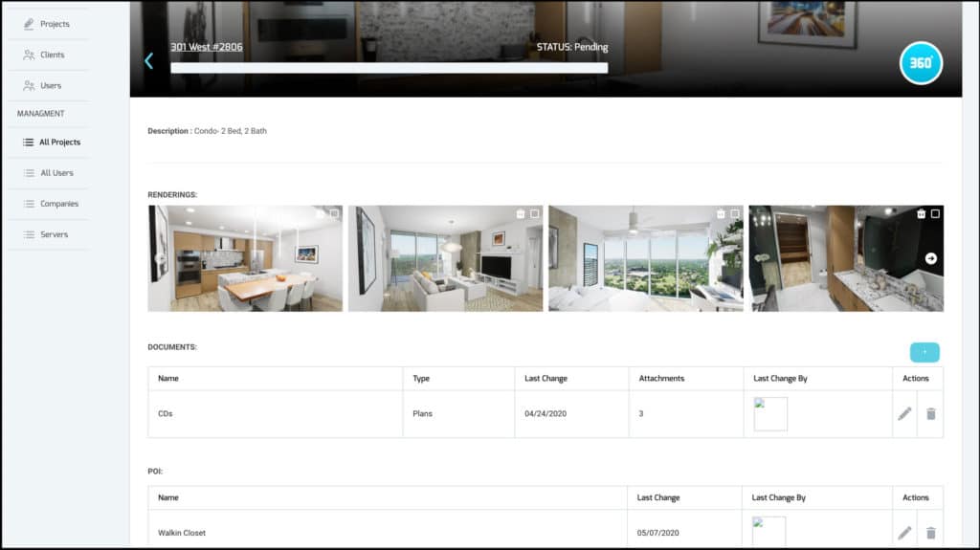Screen dimensions: 980x550
Task: Delete the living room rendering via trash icon
Action: (520, 213)
